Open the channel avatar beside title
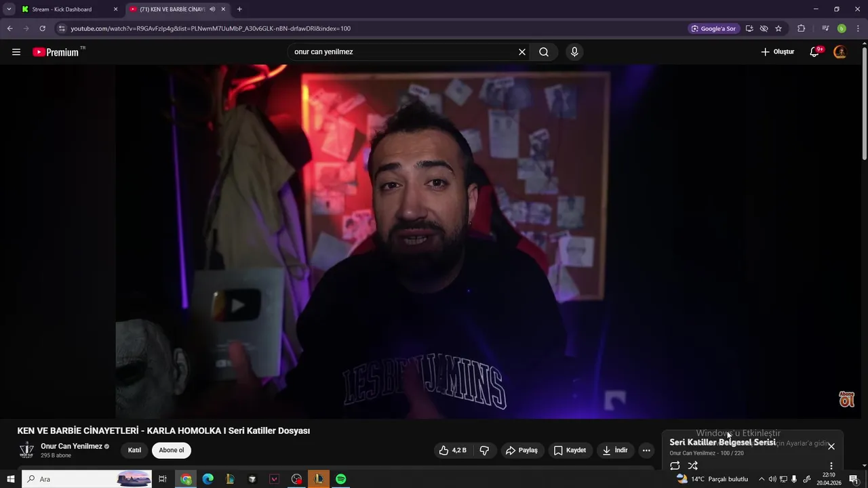Image resolution: width=868 pixels, height=488 pixels. 26,450
